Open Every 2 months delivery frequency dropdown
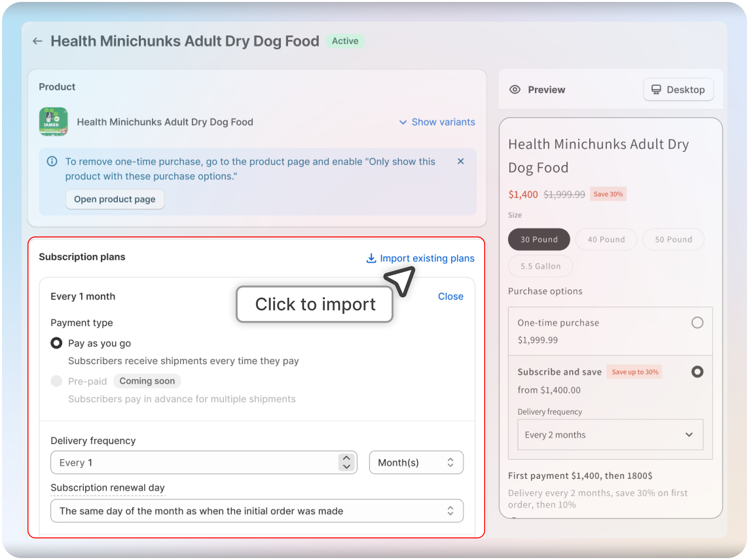The image size is (749, 560). point(610,435)
